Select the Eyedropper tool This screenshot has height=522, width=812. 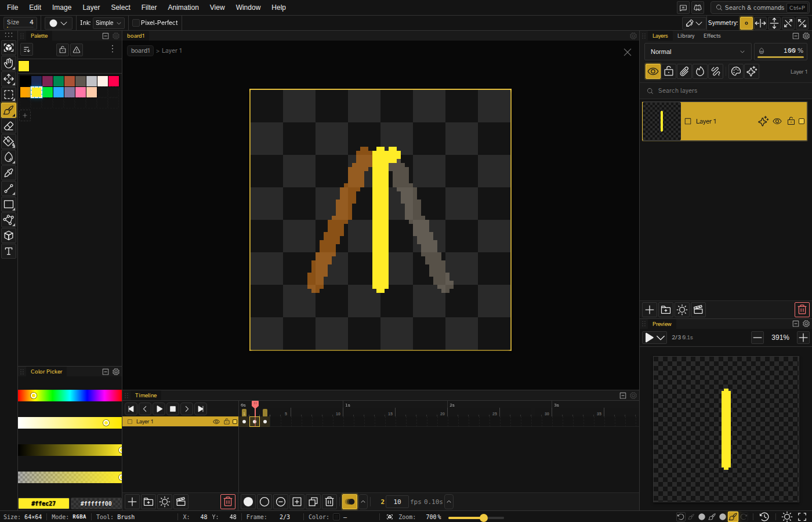tap(9, 173)
